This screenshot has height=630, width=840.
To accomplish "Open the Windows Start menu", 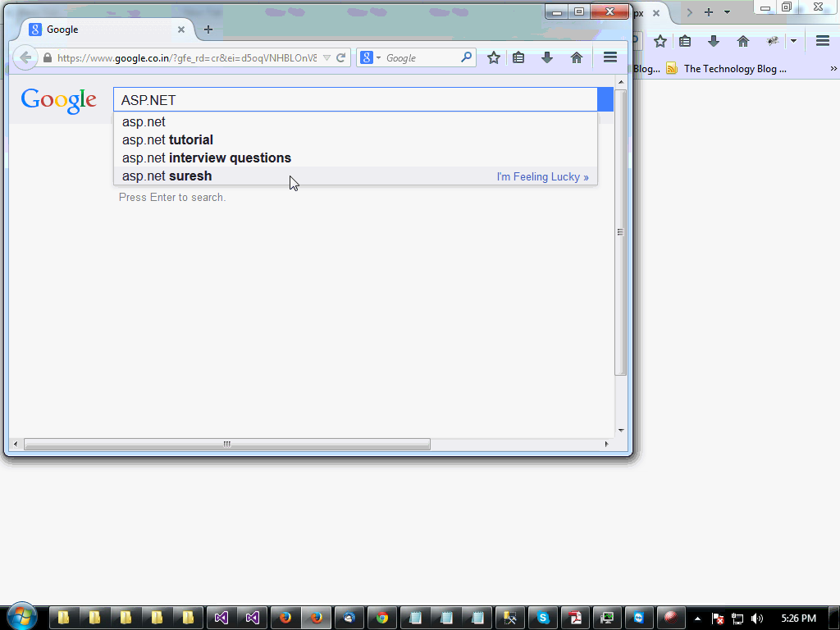I will click(x=21, y=616).
